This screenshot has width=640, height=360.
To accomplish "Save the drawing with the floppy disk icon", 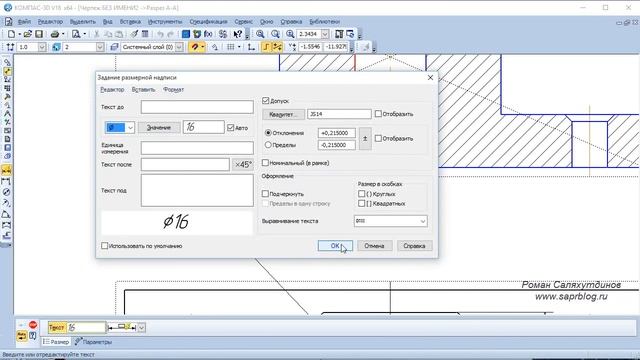I will [39, 34].
